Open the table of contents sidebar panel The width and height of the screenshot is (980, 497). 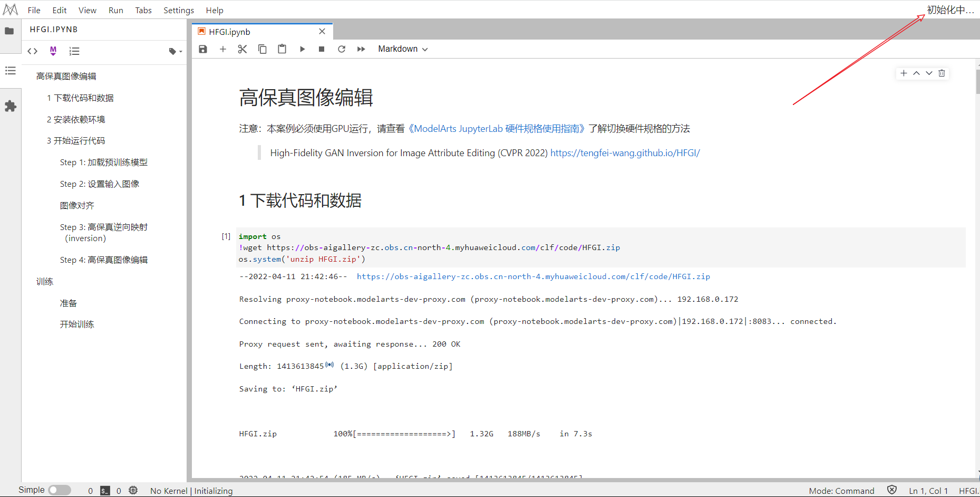(x=10, y=70)
